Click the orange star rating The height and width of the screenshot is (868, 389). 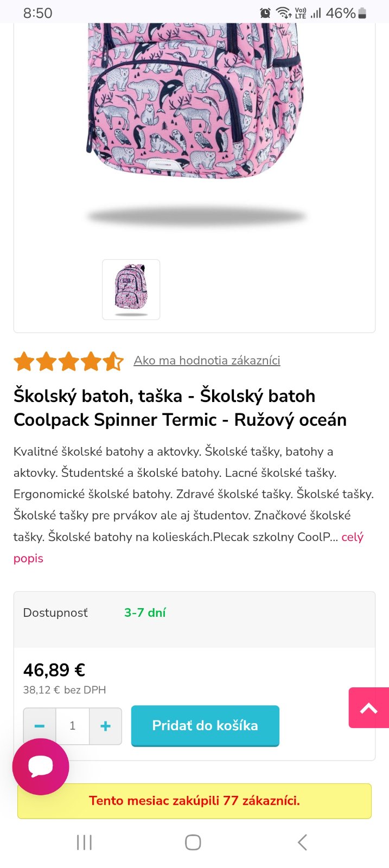pos(69,361)
